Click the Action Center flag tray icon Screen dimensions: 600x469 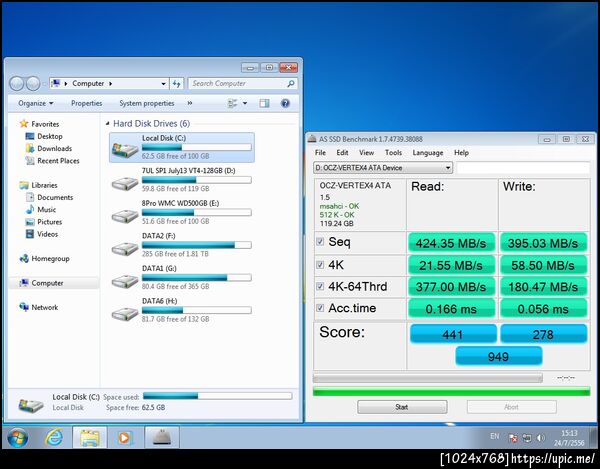(514, 438)
